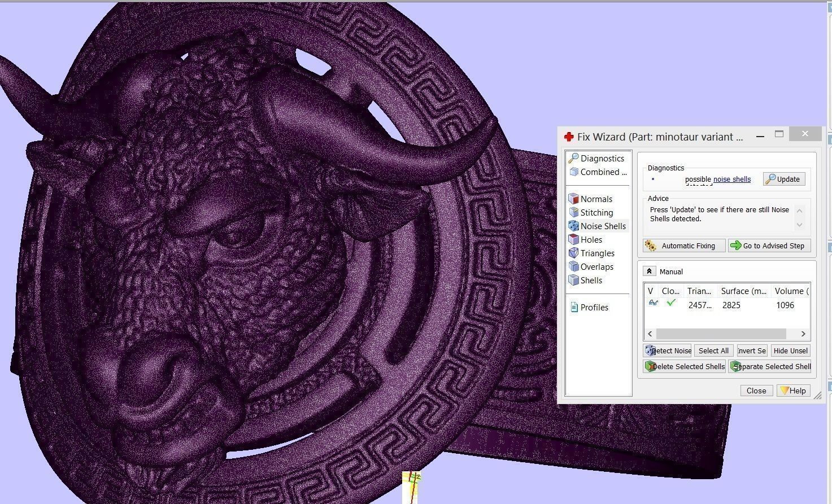Click the 'noise shells' diagnostics link
Image resolution: width=832 pixels, height=504 pixels.
coord(732,179)
